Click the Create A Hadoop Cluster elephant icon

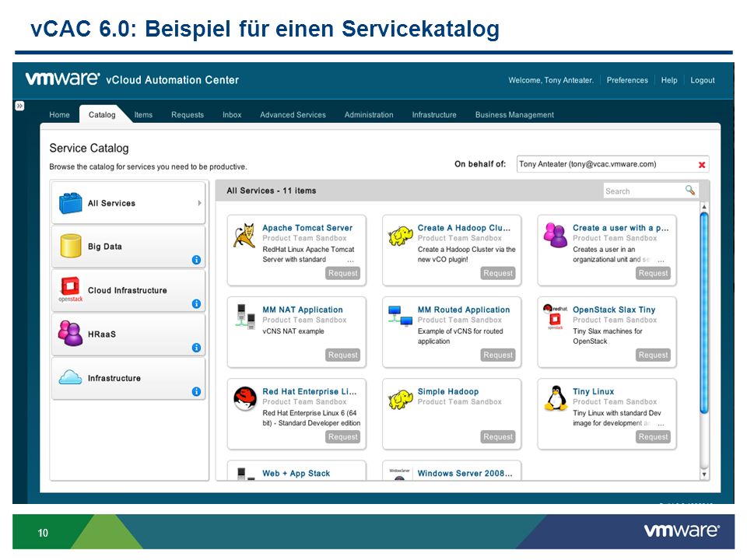pos(400,235)
